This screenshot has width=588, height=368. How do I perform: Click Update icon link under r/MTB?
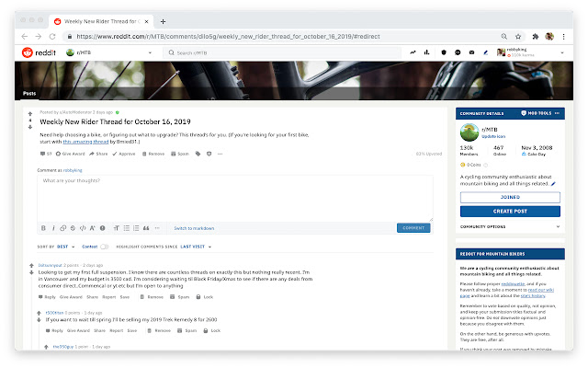(493, 136)
